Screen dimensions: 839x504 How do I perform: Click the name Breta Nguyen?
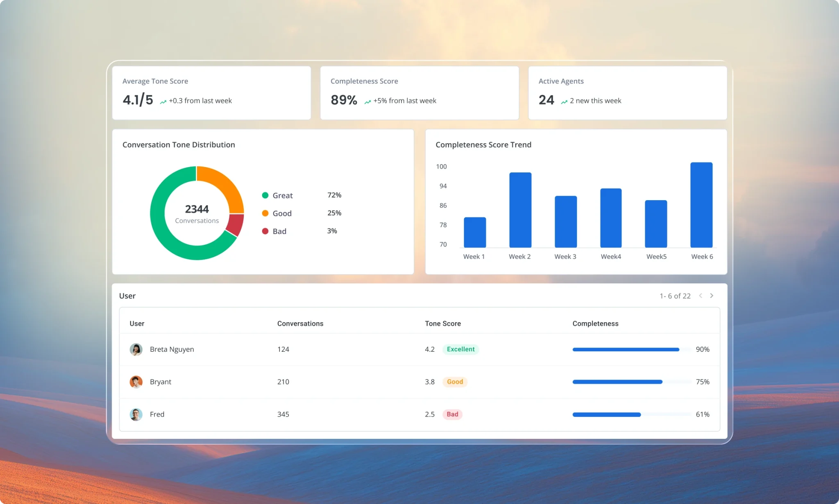172,349
